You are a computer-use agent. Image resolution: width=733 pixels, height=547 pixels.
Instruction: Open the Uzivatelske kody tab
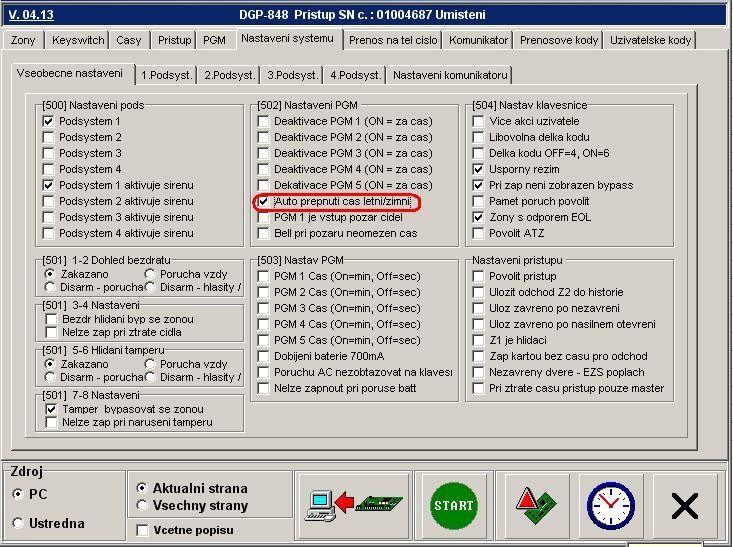pyautogui.click(x=652, y=40)
